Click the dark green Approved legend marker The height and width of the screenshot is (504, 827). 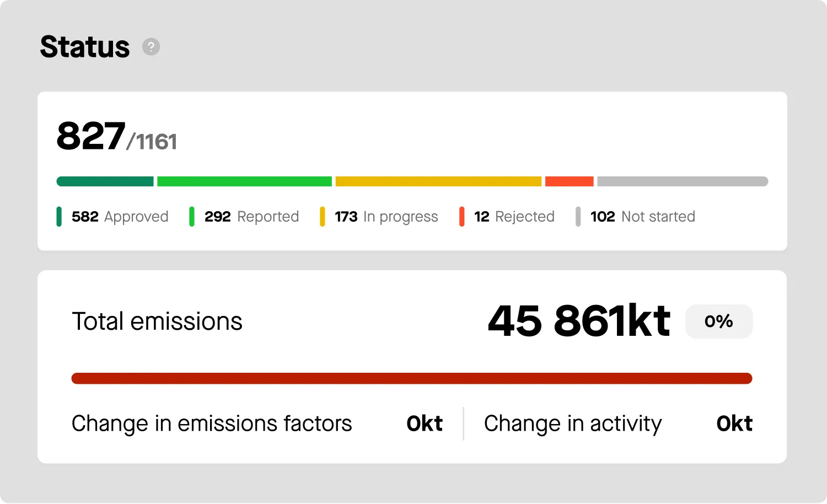(59, 217)
